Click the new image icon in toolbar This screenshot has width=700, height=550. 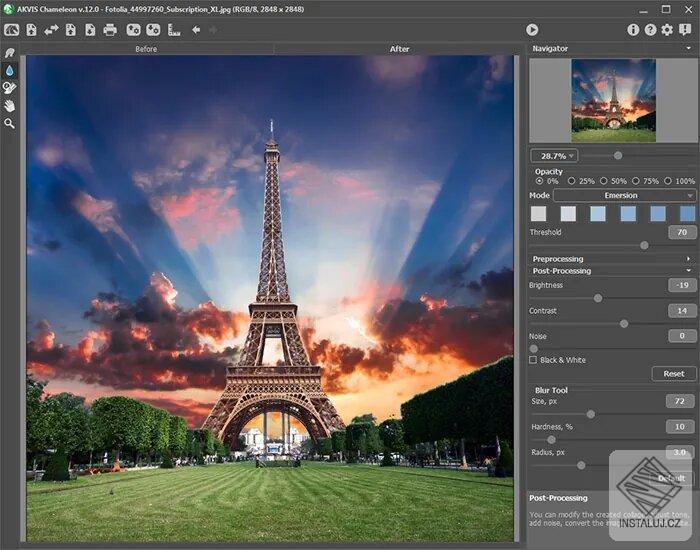point(31,30)
